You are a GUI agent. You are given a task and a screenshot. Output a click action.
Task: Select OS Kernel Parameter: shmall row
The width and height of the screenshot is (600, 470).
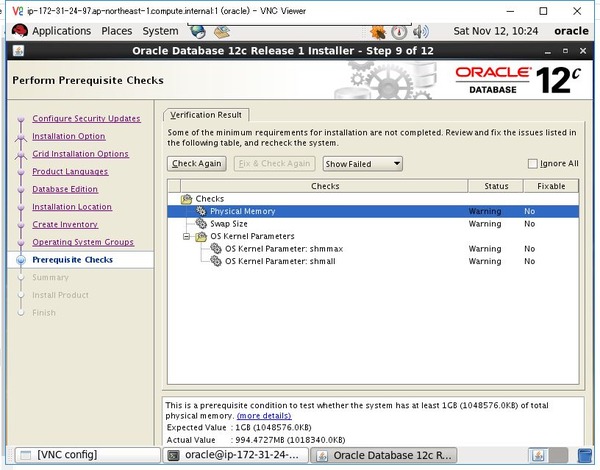point(373,261)
